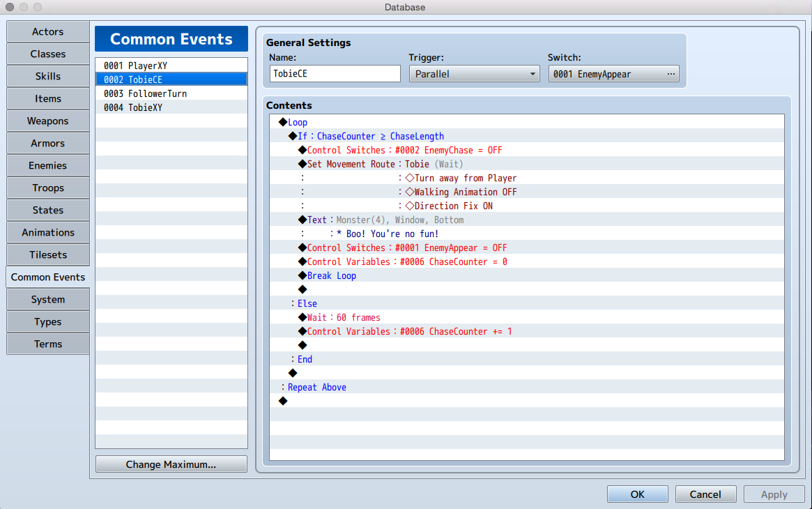Select the Direction Fix ON line
Image resolution: width=812 pixels, height=509 pixels.
point(527,206)
